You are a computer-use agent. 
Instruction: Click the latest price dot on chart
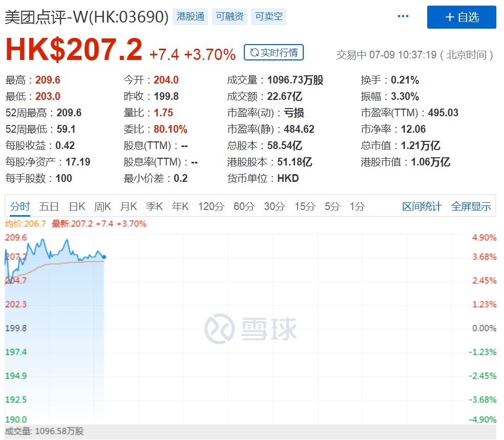(104, 257)
